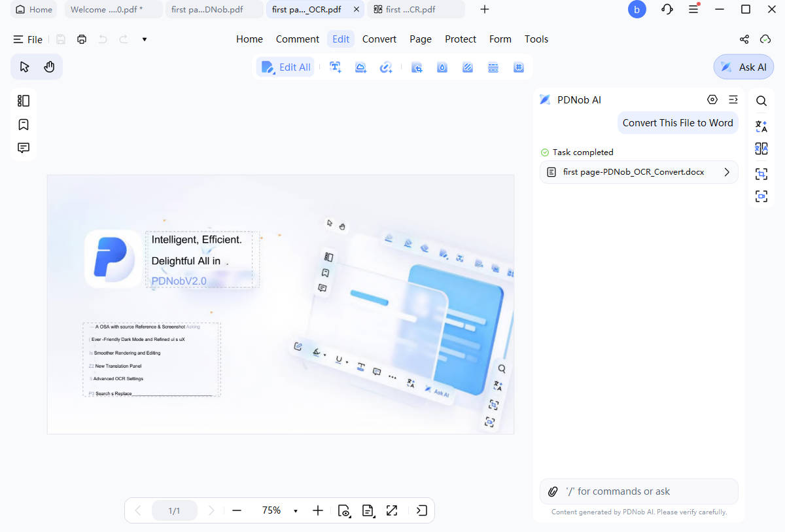Open the comments panel in left sidebar
This screenshot has height=532, width=785.
24,148
